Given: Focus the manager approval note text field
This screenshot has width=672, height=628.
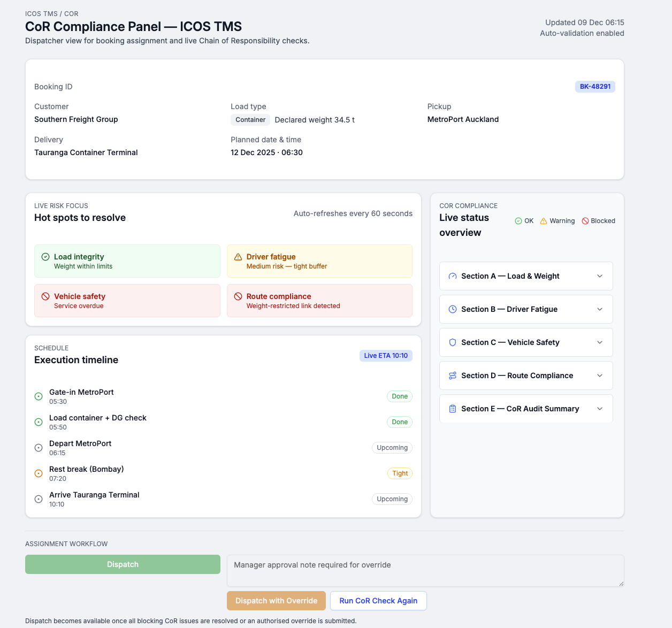Looking at the screenshot, I should click(425, 571).
